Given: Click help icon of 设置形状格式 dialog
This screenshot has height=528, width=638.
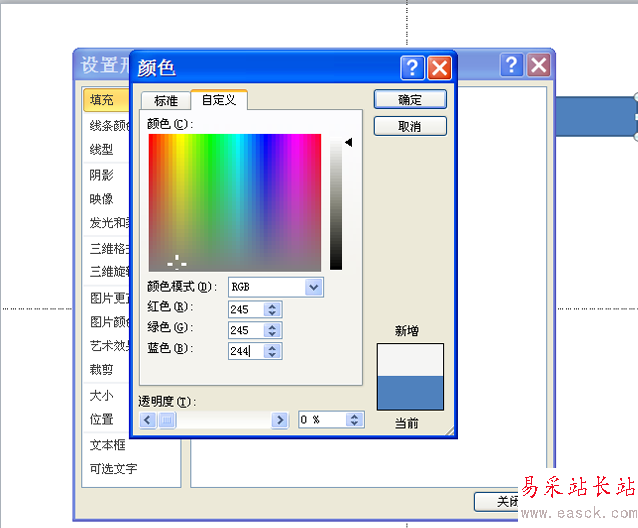Looking at the screenshot, I should 511,65.
